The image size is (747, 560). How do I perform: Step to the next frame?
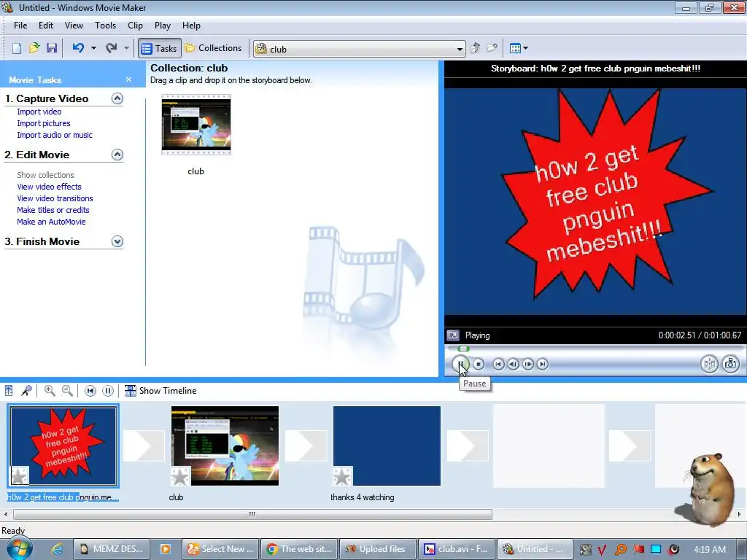click(x=528, y=365)
